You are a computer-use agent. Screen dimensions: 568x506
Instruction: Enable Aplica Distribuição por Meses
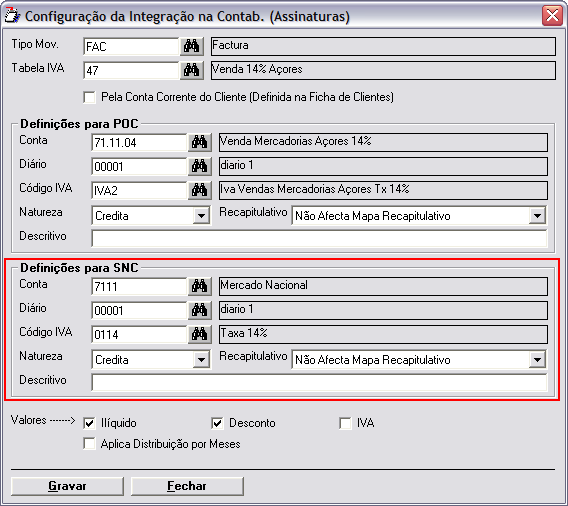89,444
